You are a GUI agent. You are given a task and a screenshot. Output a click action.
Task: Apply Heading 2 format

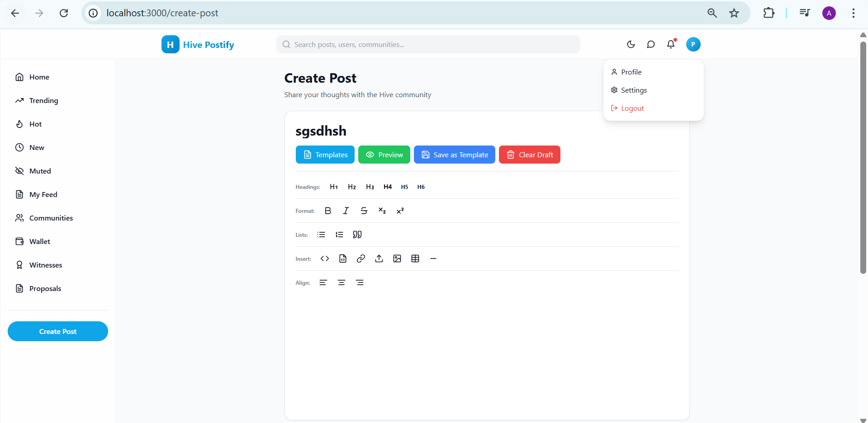coord(352,187)
